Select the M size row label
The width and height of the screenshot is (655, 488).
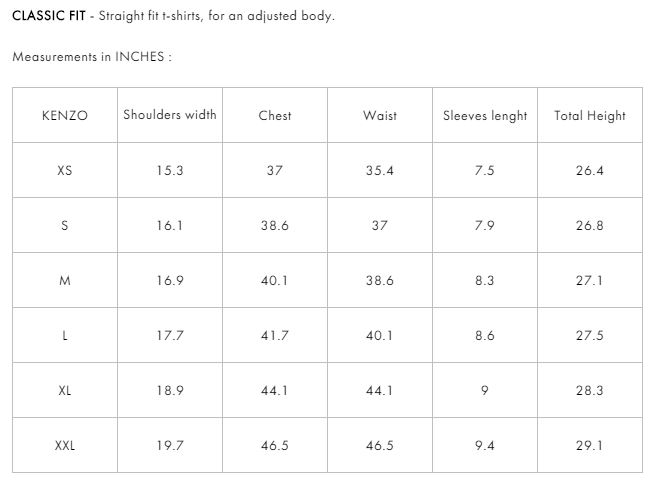point(65,281)
